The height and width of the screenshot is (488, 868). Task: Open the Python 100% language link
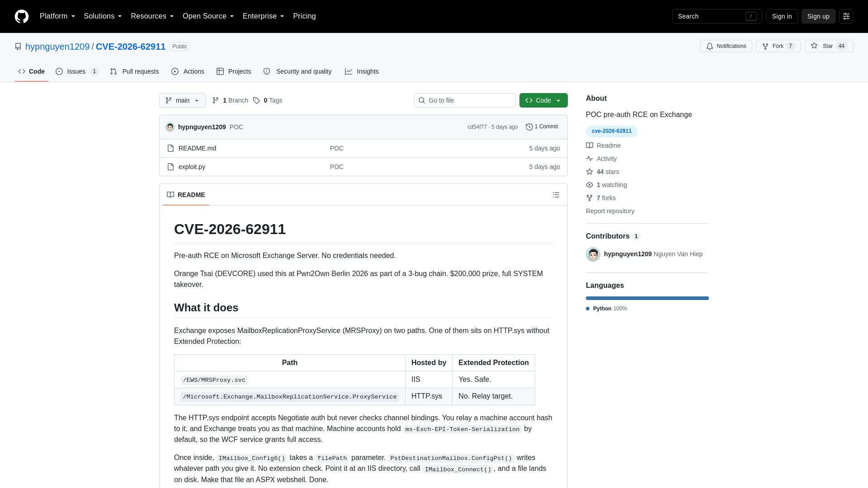[607, 309]
